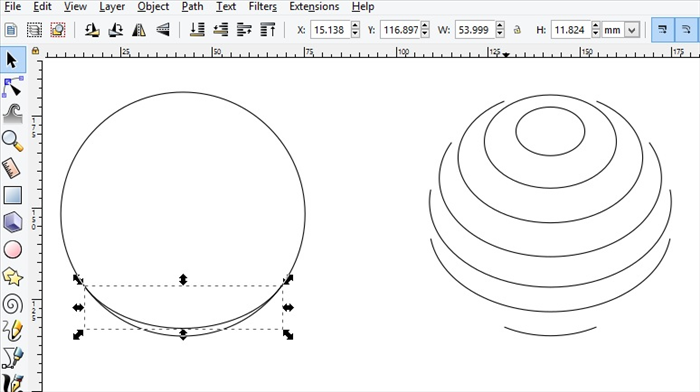The width and height of the screenshot is (700, 392).
Task: Flip selection vertically
Action: pos(162,30)
